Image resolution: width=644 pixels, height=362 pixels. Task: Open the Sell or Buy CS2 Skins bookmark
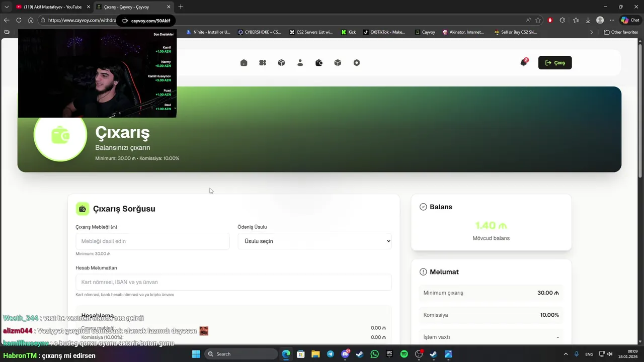point(516,32)
